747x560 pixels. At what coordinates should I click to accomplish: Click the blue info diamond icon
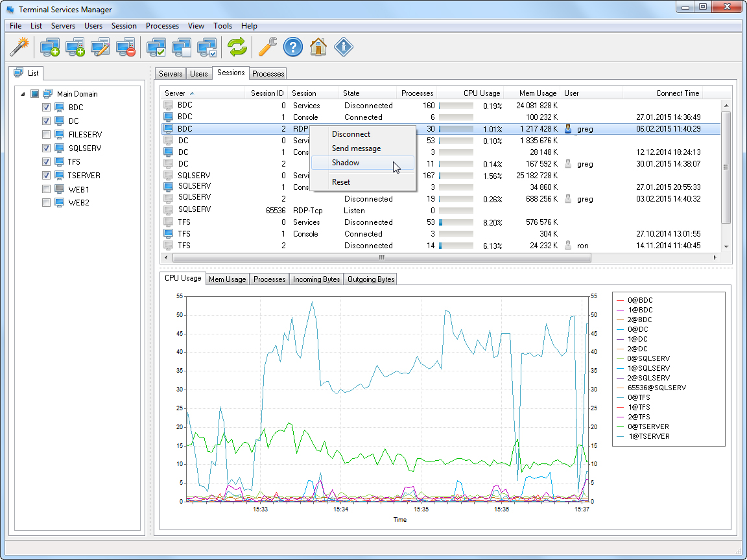pos(344,47)
